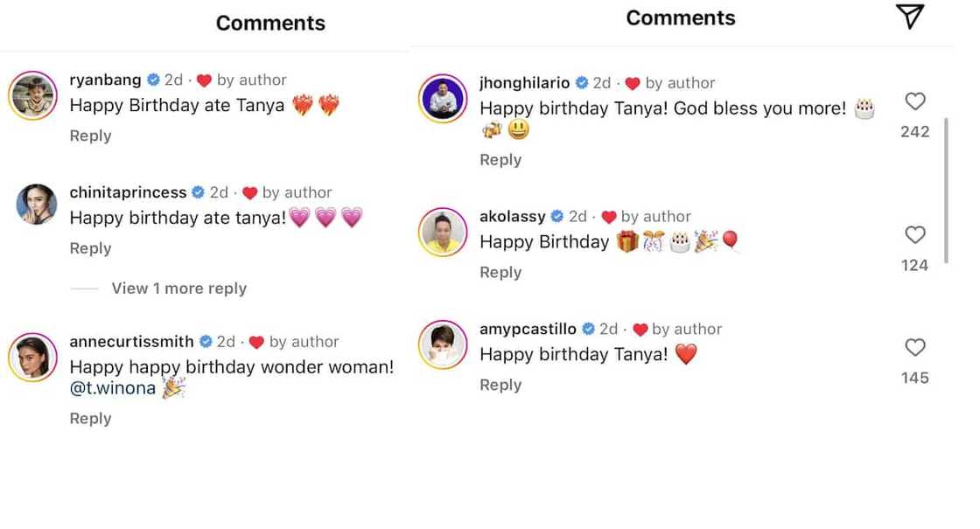
Task: Reply to jhonghilario's comment
Action: click(x=500, y=160)
